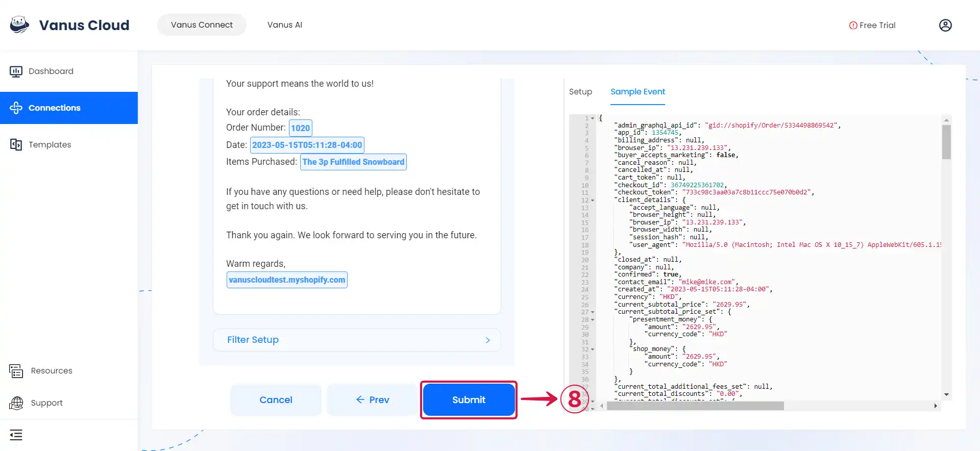Click the Filter Setup chevron arrow

pos(487,340)
